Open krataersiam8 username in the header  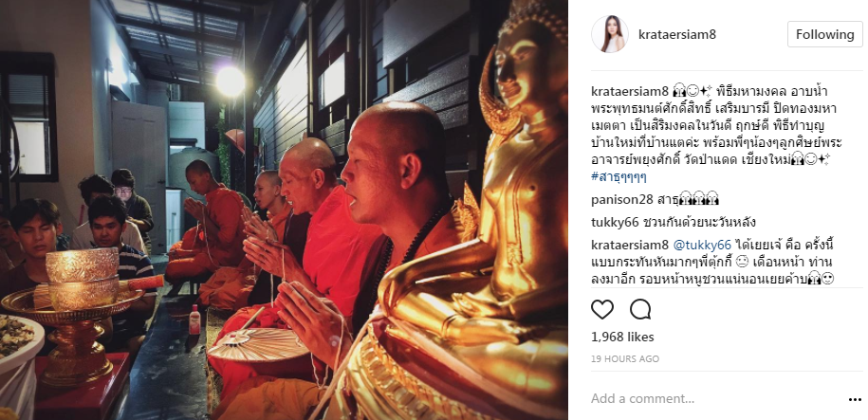click(x=677, y=34)
